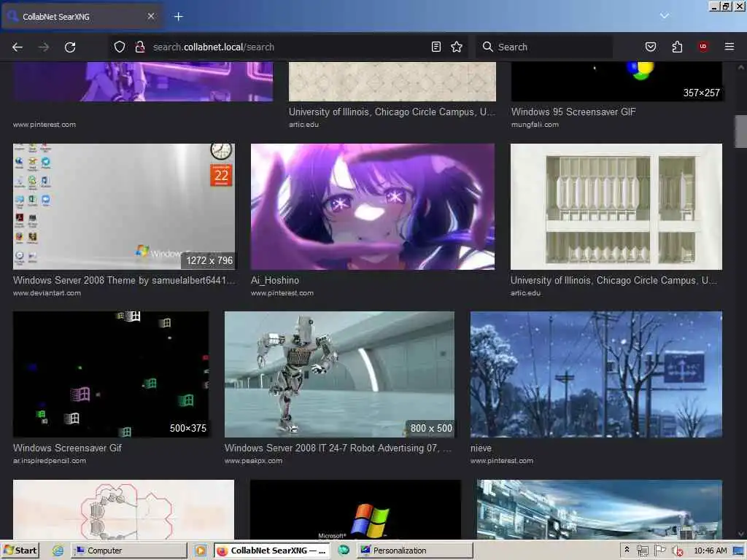Open the uBlock Origin extension icon
This screenshot has width=747, height=560.
click(x=703, y=46)
